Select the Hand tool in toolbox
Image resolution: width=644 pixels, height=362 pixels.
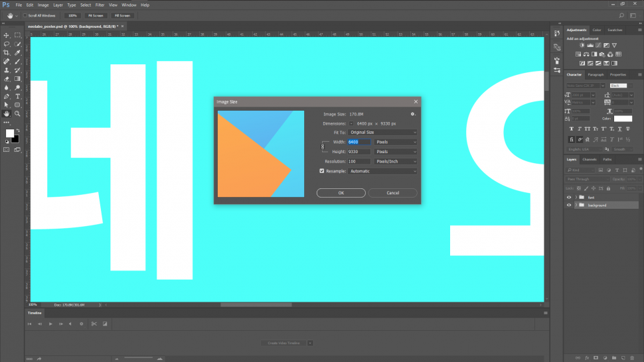point(6,113)
